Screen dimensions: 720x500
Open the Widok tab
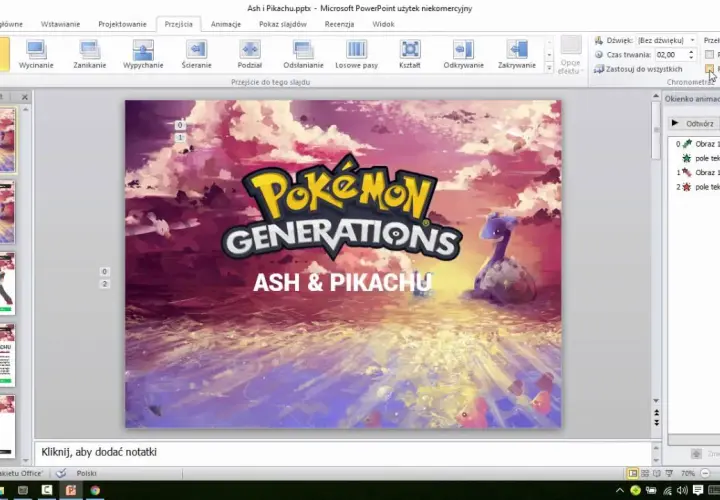[383, 24]
